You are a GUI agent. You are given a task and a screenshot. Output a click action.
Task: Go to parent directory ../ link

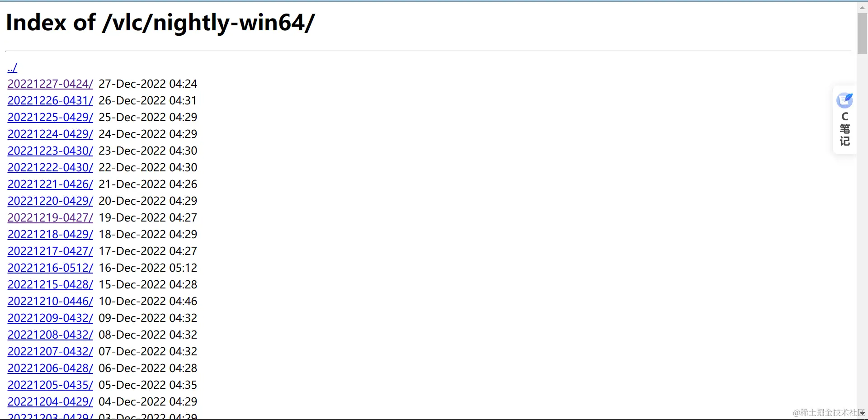click(x=13, y=67)
